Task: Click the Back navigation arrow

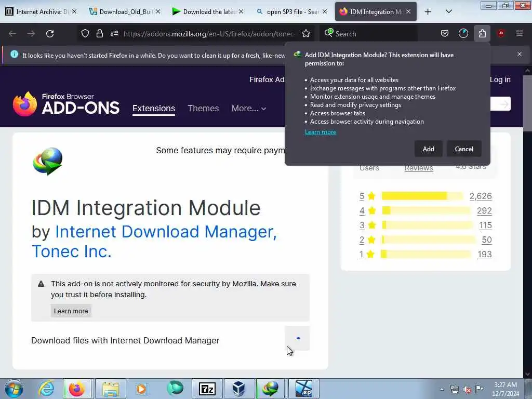Action: (x=12, y=34)
